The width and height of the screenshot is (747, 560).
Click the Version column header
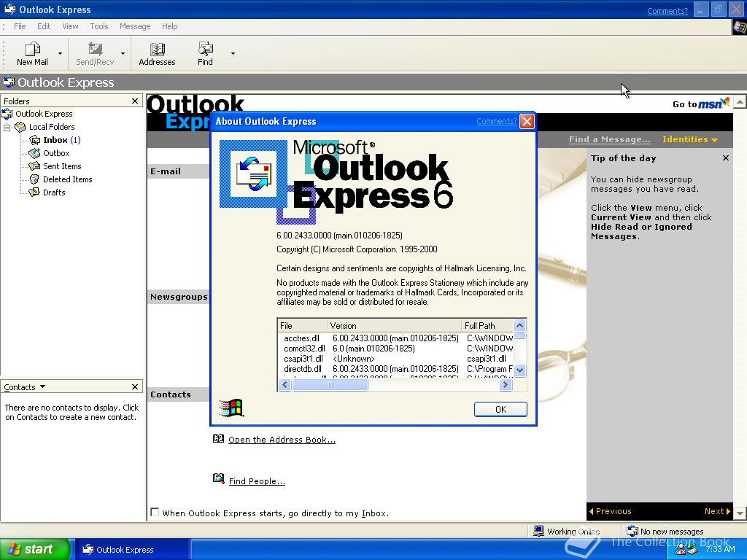point(395,326)
